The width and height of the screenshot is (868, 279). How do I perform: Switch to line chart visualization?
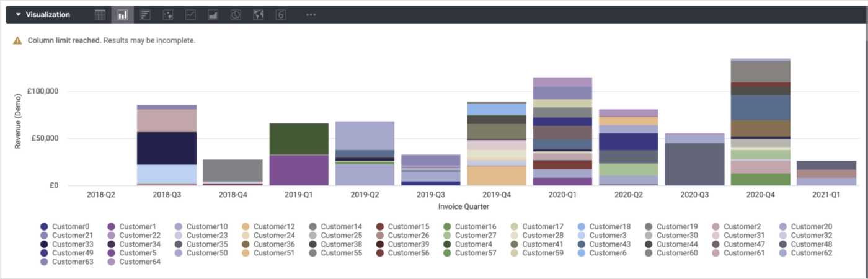pyautogui.click(x=190, y=14)
